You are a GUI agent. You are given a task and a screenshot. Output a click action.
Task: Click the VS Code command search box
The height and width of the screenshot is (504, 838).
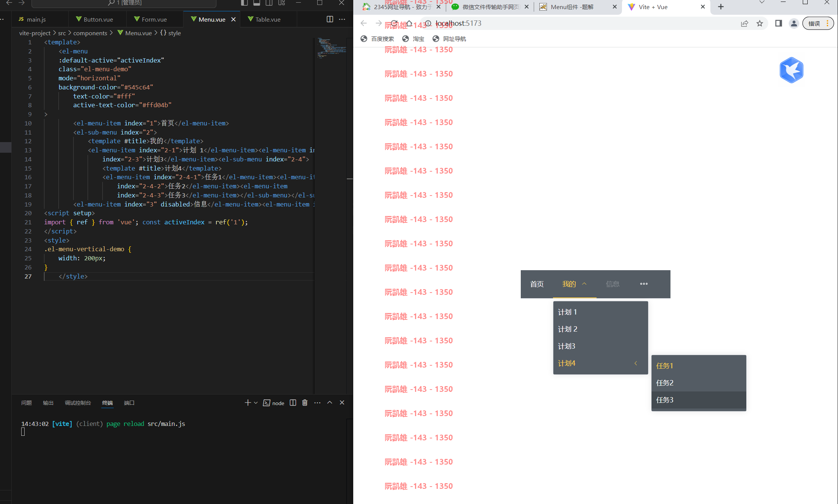point(124,3)
